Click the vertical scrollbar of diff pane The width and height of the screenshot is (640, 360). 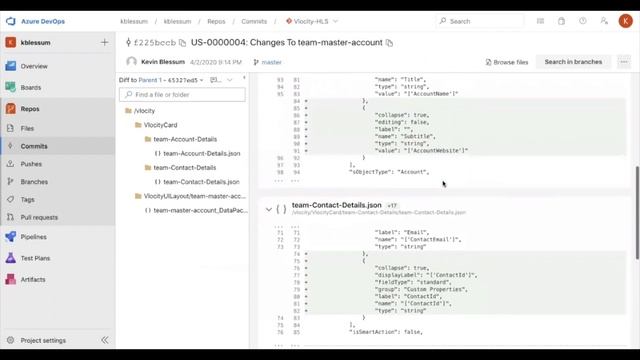click(x=637, y=212)
